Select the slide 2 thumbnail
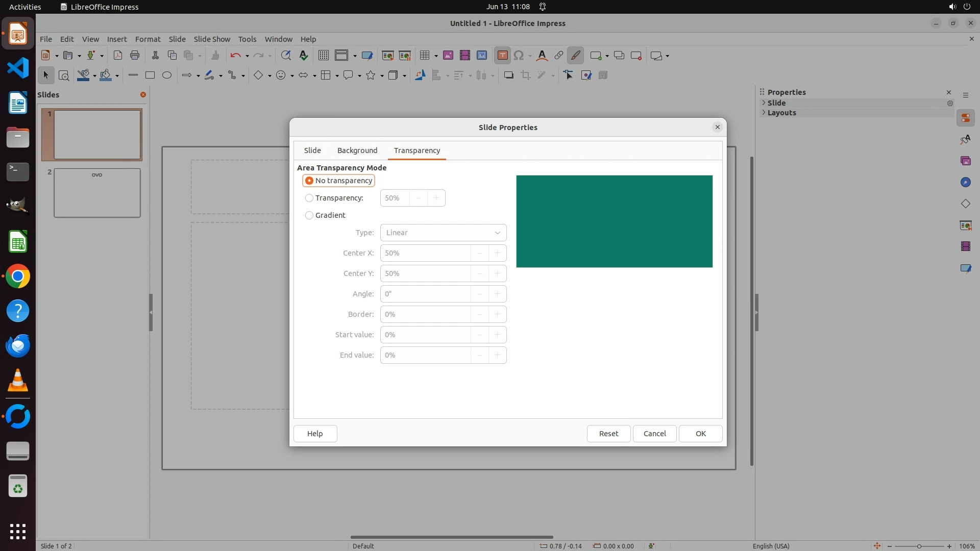The image size is (980, 551). click(97, 193)
